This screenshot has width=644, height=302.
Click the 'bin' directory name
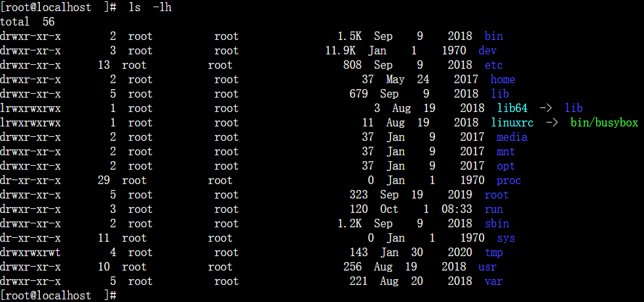tap(494, 36)
